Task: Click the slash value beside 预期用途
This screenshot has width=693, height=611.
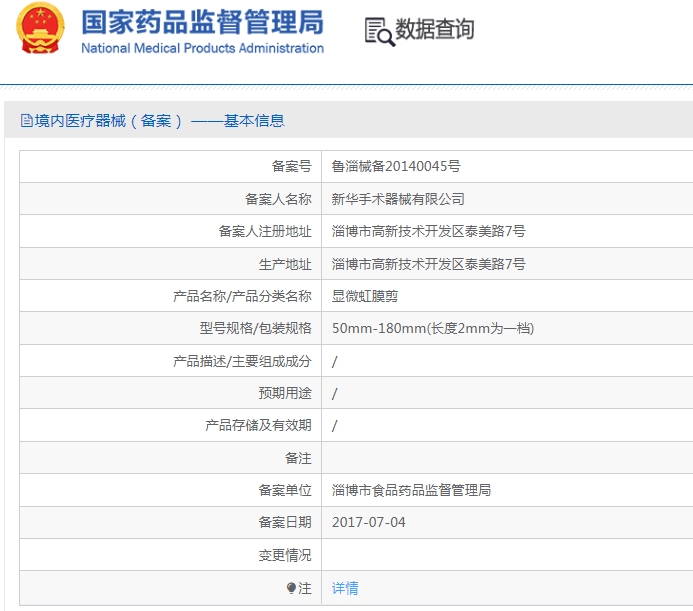Action: (335, 393)
